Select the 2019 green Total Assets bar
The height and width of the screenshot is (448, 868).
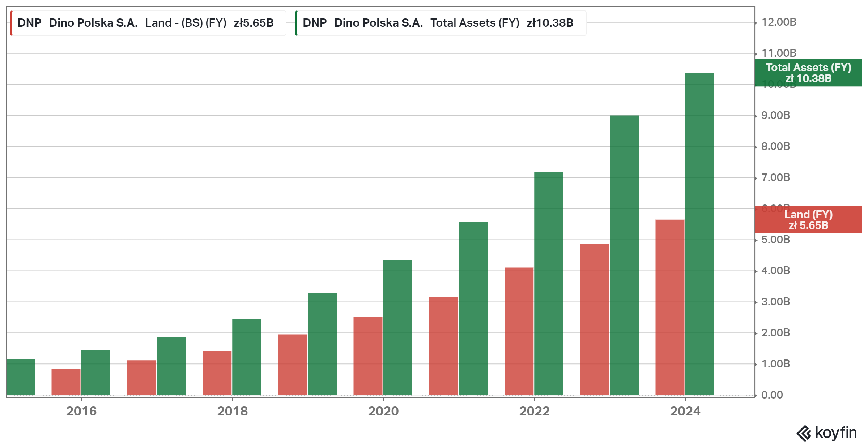322,344
